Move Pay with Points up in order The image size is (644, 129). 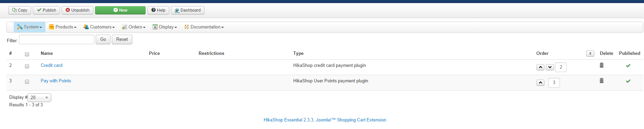tap(540, 83)
